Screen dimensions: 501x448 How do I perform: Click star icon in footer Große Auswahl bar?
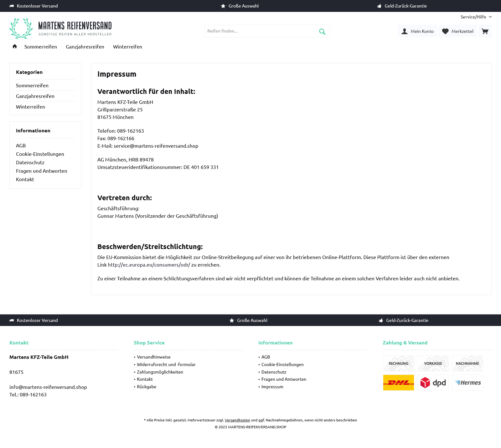point(232,320)
